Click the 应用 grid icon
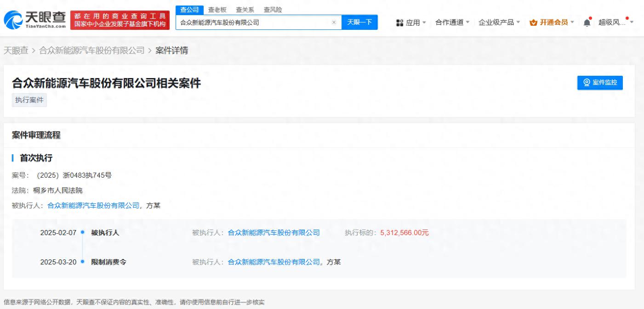This screenshot has width=644, height=309. [399, 22]
